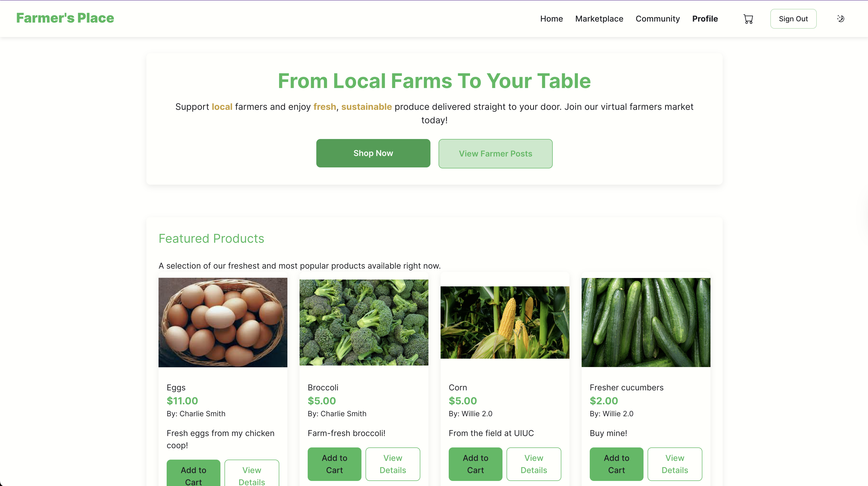Add Broccoli to cart

click(334, 464)
